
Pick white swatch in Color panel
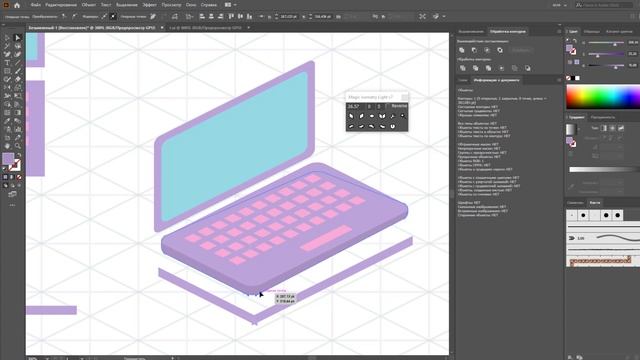577,78
